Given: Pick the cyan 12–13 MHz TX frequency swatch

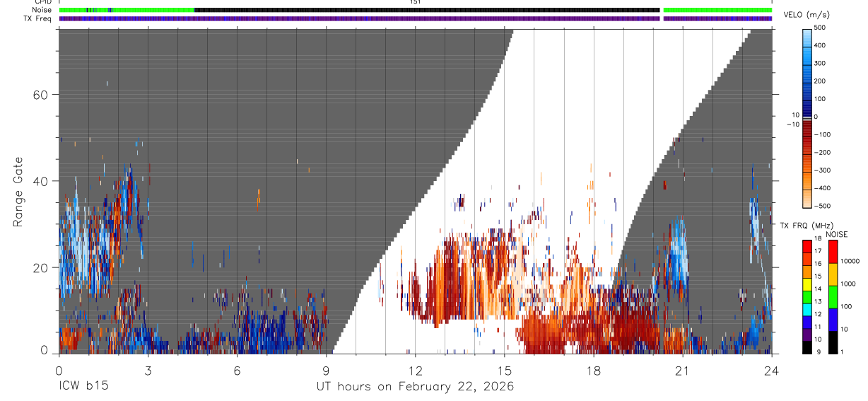Looking at the screenshot, I should [x=807, y=310].
